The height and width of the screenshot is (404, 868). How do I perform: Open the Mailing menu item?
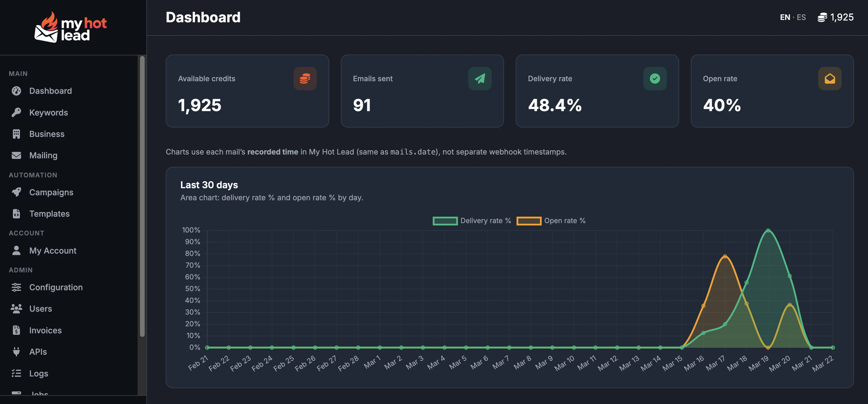pos(43,155)
